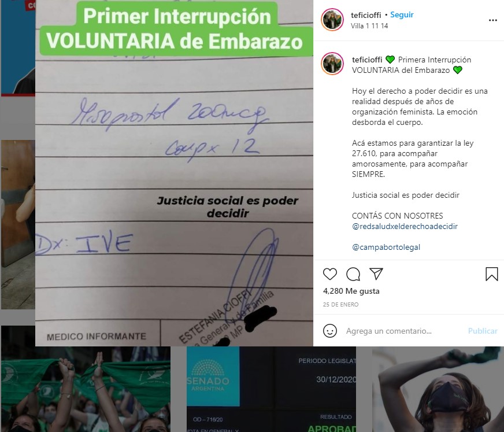Click the Publicar button
Viewport: 504px width, 432px height.
pos(483,331)
